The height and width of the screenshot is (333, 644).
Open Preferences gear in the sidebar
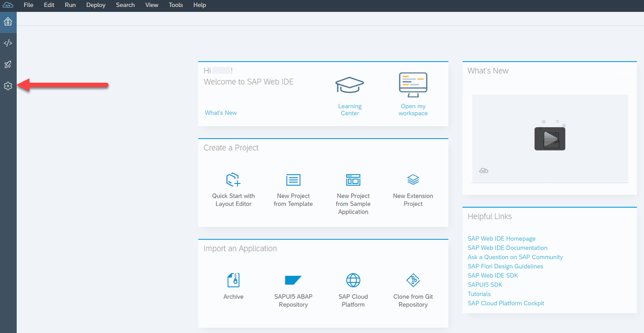[8, 86]
